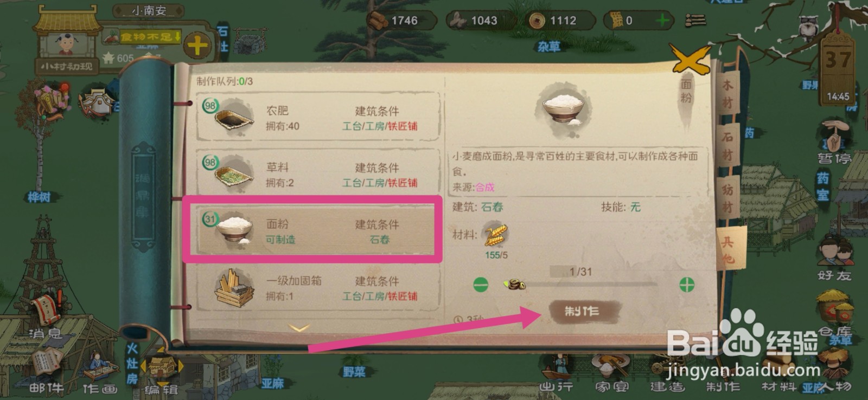Select the 草料 fodder recipe
The image size is (868, 400).
click(318, 173)
